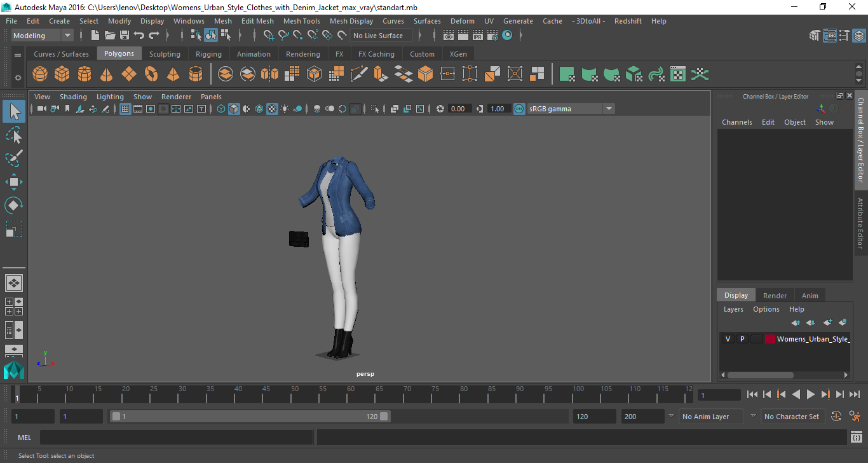Activate the Scale tool in the toolbox
The height and width of the screenshot is (463, 868).
coord(14,229)
